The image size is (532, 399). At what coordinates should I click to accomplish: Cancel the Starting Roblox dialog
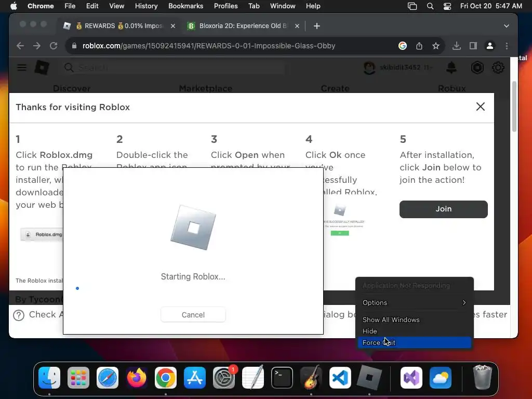[x=193, y=315]
